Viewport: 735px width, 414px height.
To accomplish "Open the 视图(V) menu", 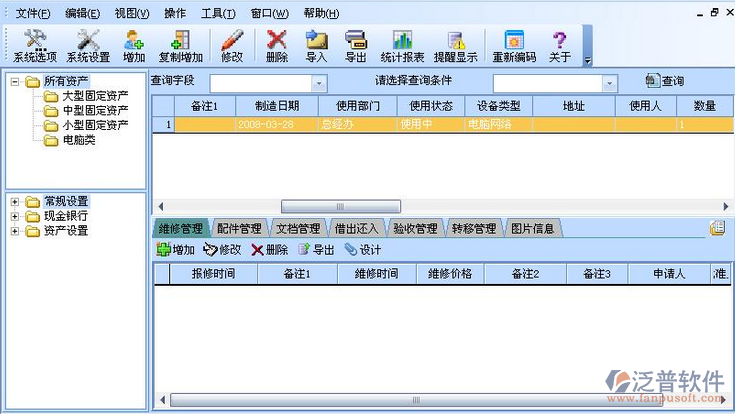I will 132,13.
